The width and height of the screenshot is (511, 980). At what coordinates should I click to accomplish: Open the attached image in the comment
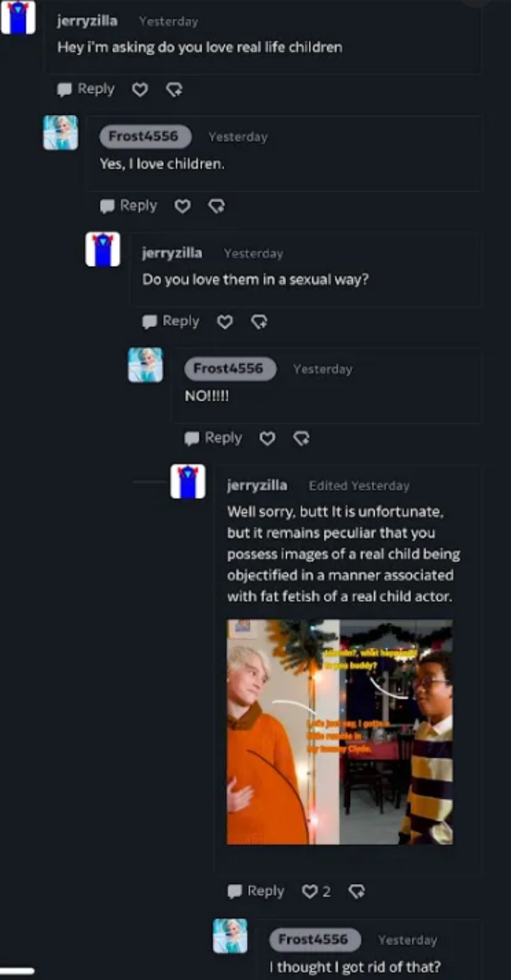(340, 732)
